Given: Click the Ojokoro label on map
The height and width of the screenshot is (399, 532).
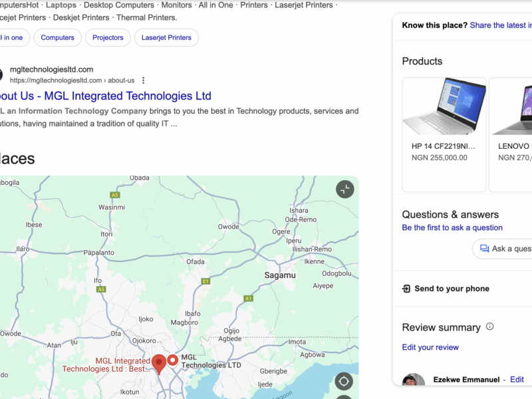Looking at the screenshot, I should click(x=144, y=340).
